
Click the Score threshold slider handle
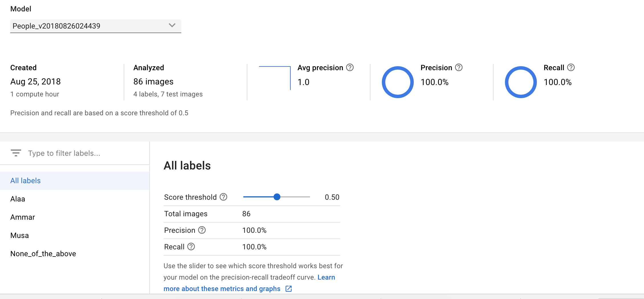coord(277,197)
